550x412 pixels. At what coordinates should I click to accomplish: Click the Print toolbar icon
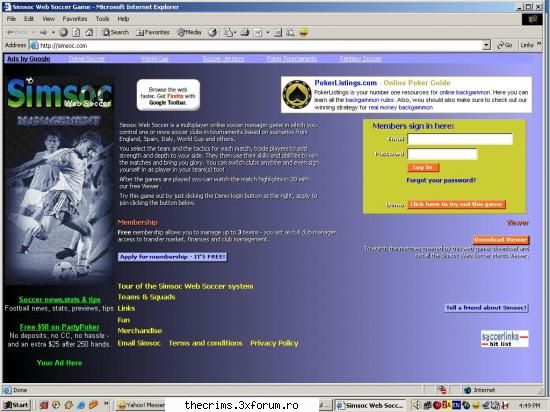pyautogui.click(x=244, y=33)
